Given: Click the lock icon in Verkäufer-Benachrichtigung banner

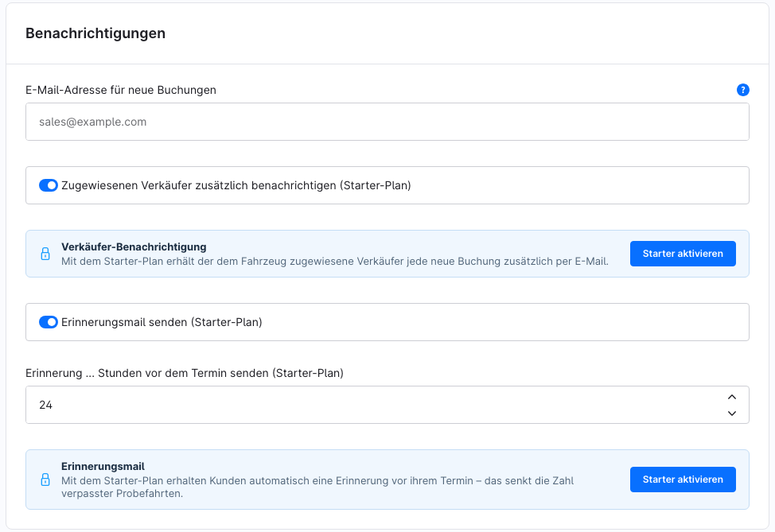Looking at the screenshot, I should 45,254.
